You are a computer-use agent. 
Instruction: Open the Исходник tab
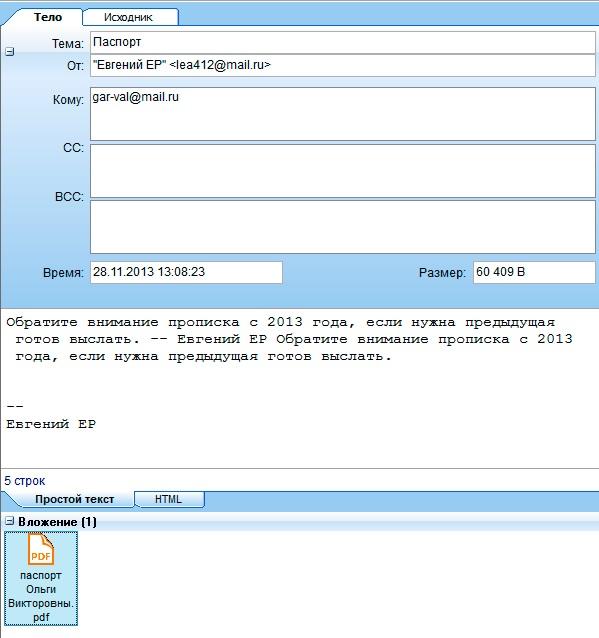click(130, 17)
